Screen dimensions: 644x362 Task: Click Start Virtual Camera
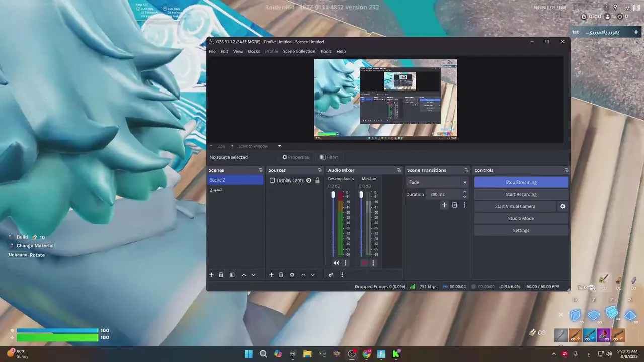tap(515, 206)
